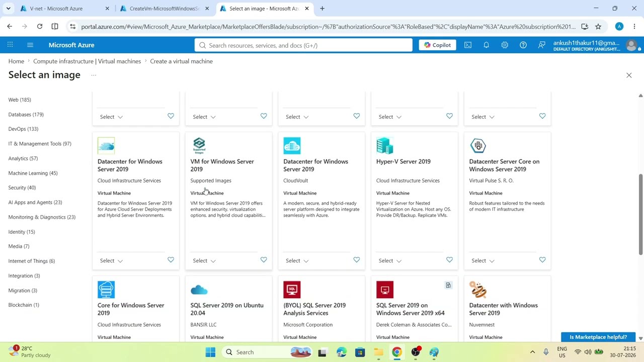Open the feedback icon in header
Image resolution: width=644 pixels, height=362 pixels.
click(541, 45)
